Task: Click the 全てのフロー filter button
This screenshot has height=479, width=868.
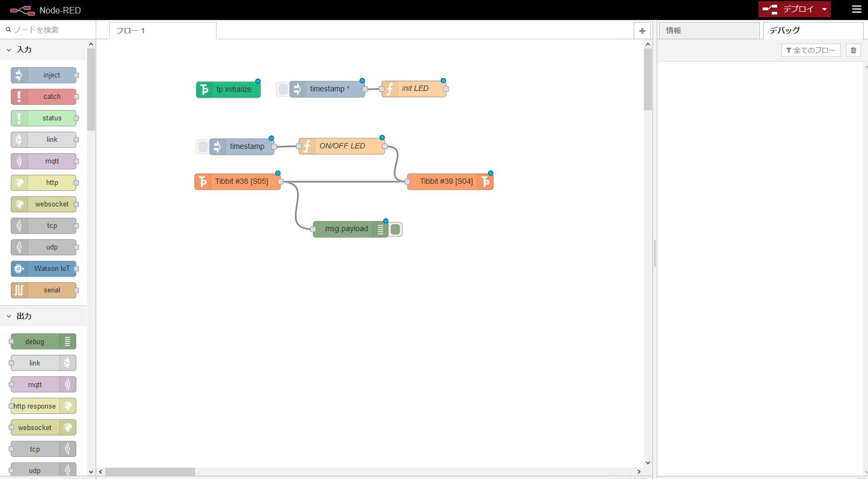Action: [810, 50]
